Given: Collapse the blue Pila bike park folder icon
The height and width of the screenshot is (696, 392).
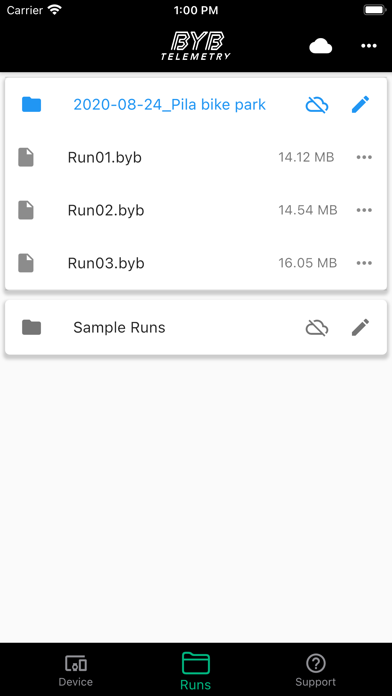Looking at the screenshot, I should coord(32,105).
